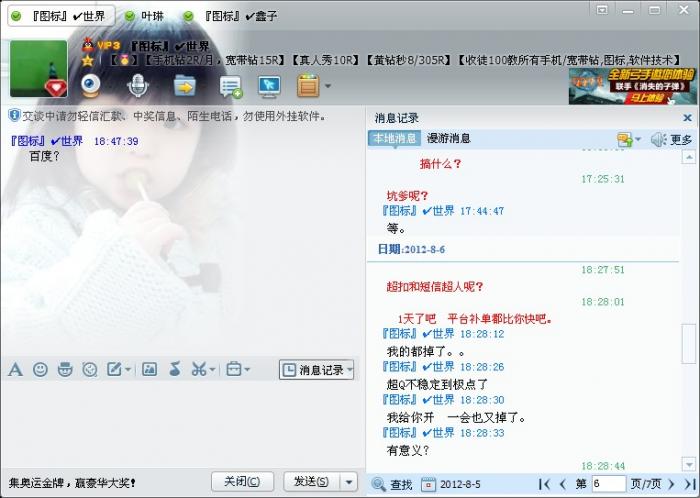This screenshot has width=700, height=498.
Task: Start a voice call with the microphone icon
Action: tap(138, 85)
